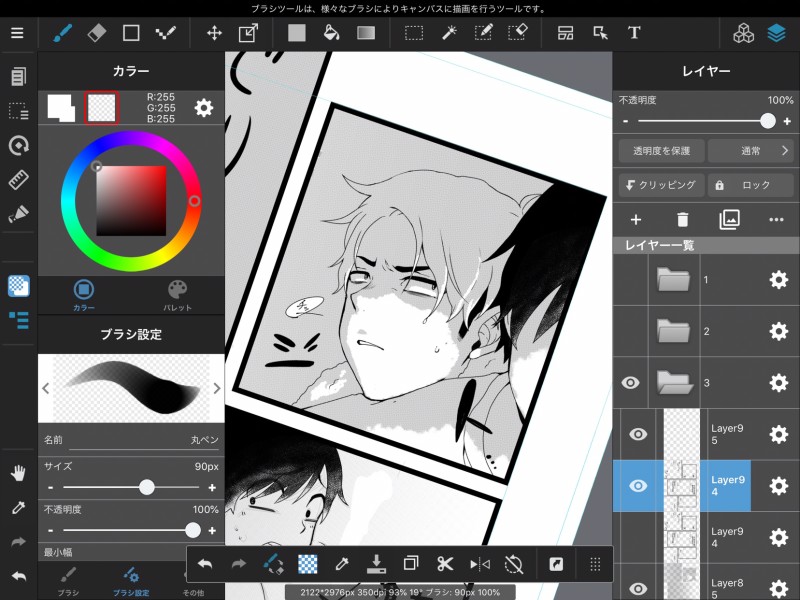Select the panel divide tool
Screen dimensions: 800x600
pyautogui.click(x=565, y=33)
